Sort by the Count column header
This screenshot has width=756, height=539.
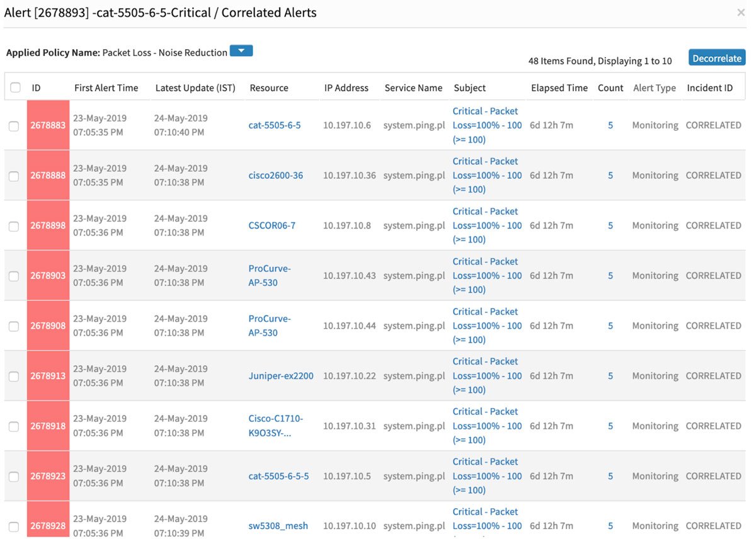pyautogui.click(x=610, y=88)
